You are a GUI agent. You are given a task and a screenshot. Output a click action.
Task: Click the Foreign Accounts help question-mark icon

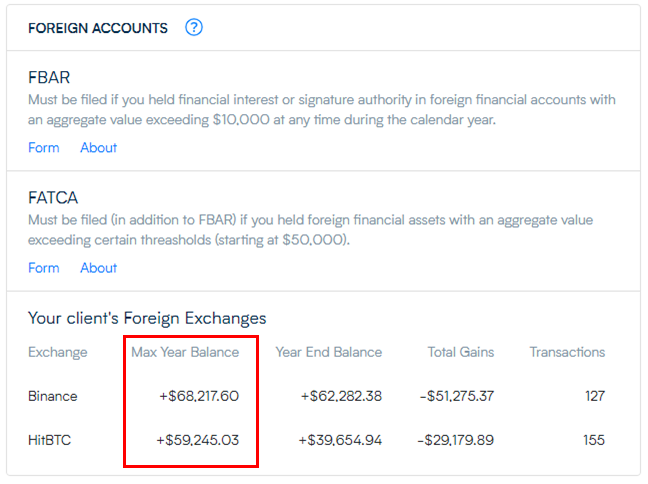coord(194,28)
